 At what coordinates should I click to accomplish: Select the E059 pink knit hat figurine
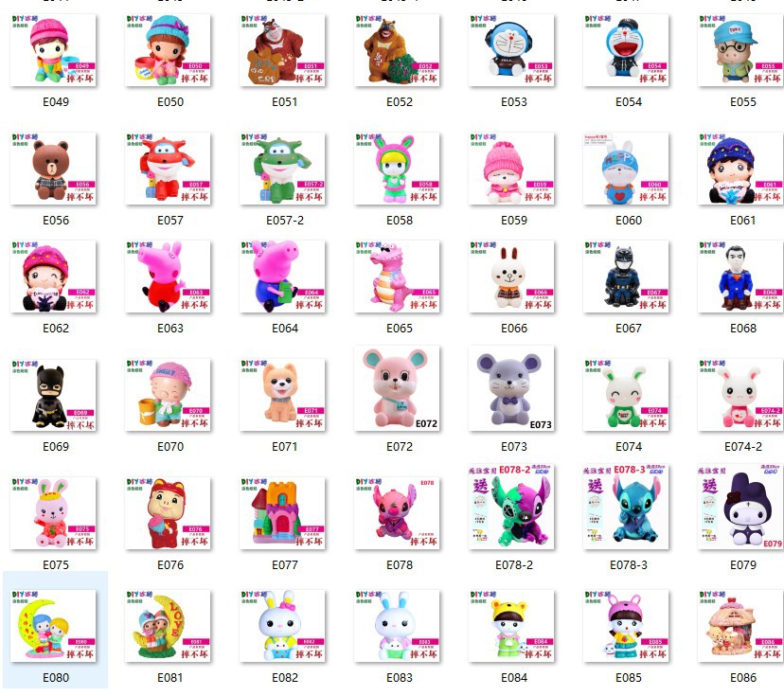tap(511, 169)
